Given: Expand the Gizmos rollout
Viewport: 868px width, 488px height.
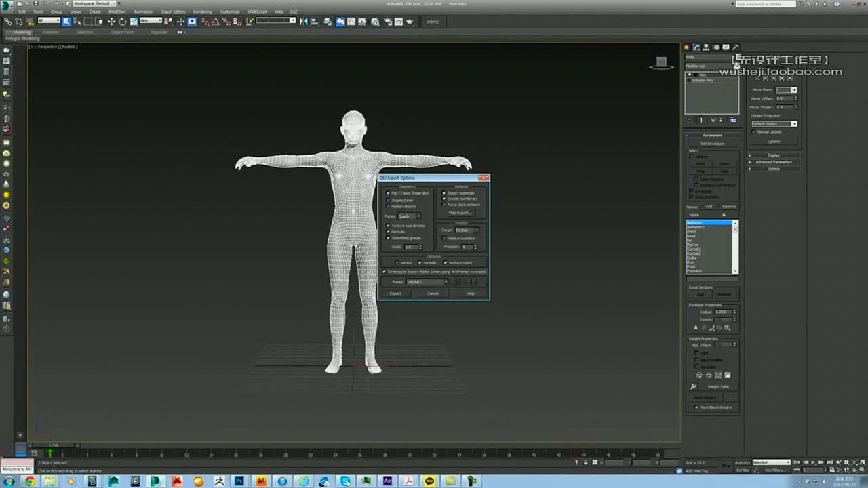Looking at the screenshot, I should tap(774, 169).
